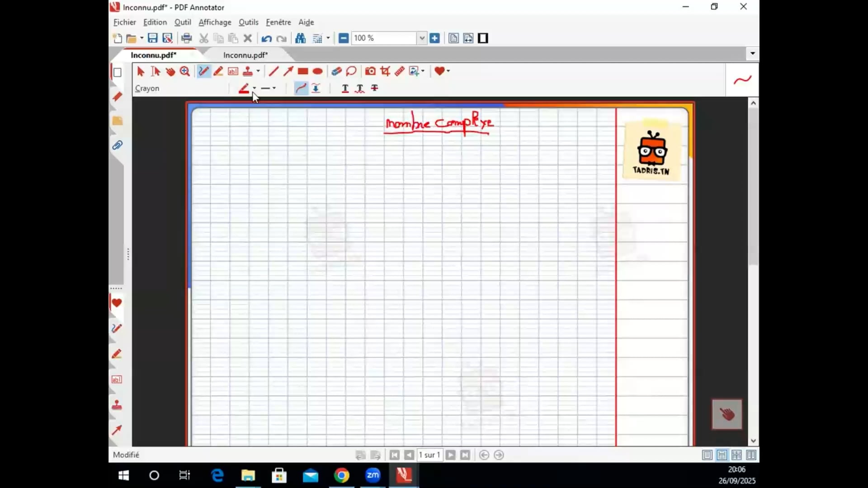Toggle the Pen crayon tool

pyautogui.click(x=204, y=71)
